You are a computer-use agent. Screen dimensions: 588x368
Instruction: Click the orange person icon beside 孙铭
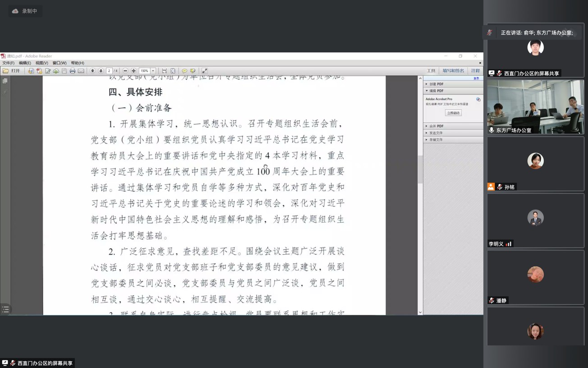[491, 186]
